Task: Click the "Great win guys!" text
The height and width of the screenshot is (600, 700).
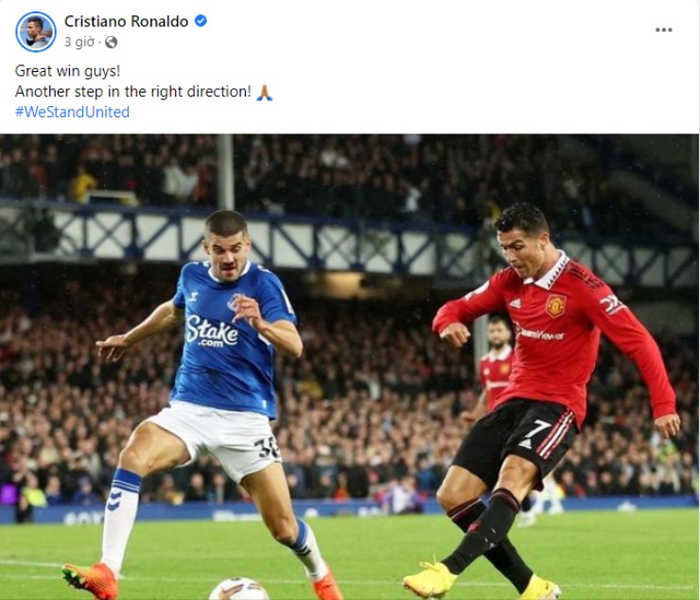Action: [67, 71]
